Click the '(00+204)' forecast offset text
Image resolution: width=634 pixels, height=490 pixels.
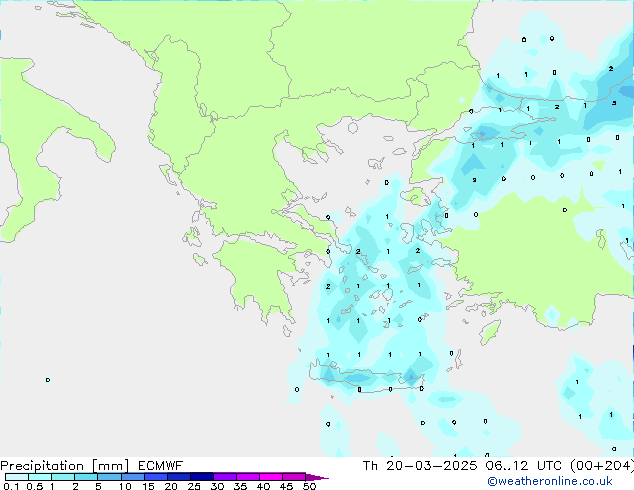point(602,466)
